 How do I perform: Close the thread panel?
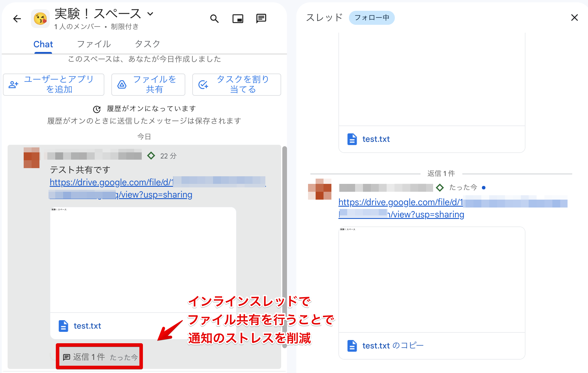574,18
